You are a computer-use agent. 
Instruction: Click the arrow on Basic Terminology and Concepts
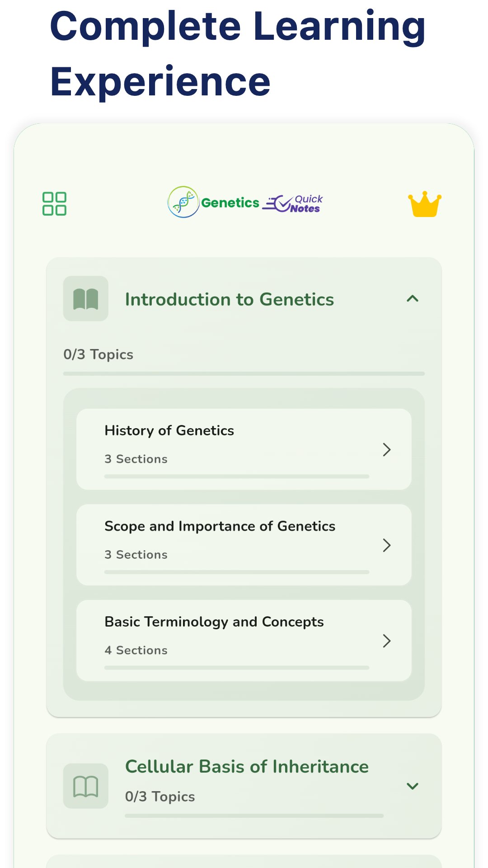[x=387, y=641]
